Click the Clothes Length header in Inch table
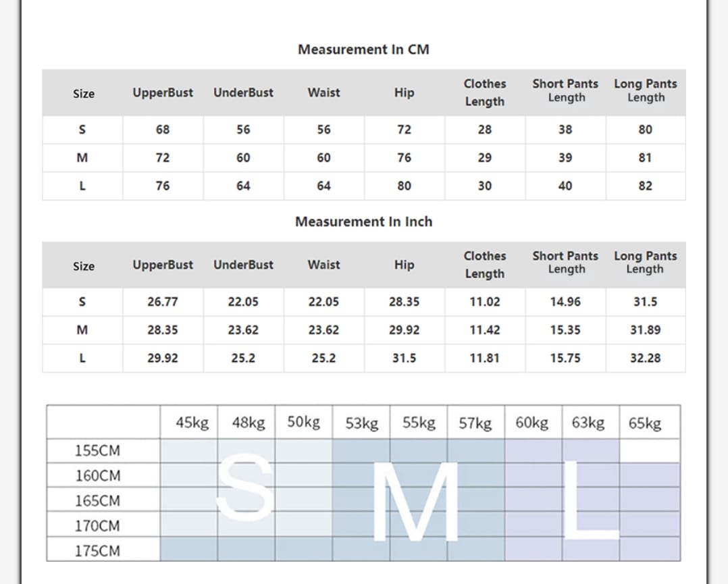Image resolution: width=728 pixels, height=584 pixels. pyautogui.click(x=484, y=265)
